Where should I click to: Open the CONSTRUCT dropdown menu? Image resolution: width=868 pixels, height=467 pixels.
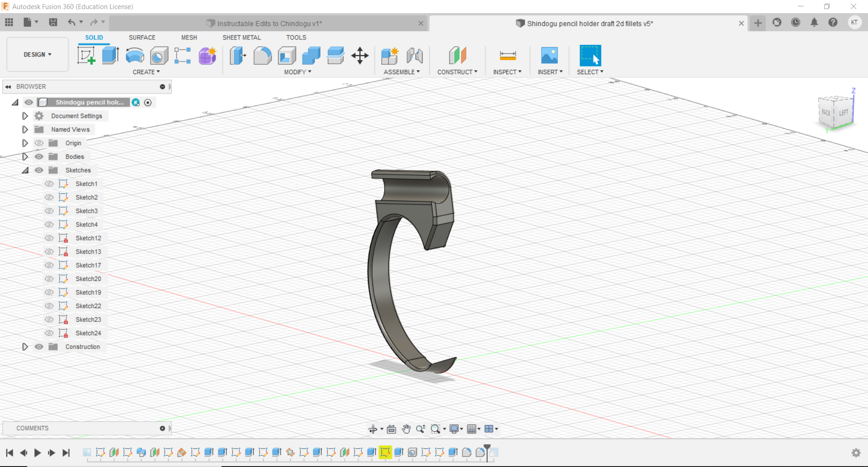[457, 72]
